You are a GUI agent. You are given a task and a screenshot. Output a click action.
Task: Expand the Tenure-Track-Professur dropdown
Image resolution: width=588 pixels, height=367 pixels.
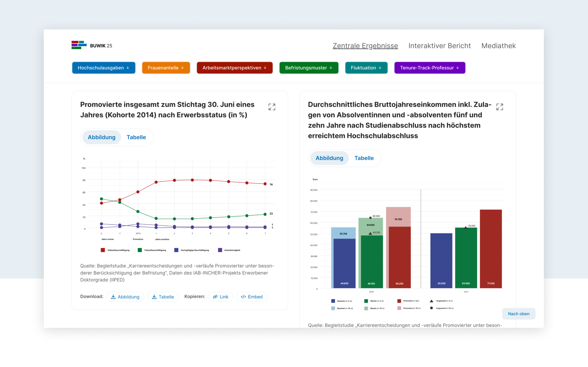pos(430,68)
